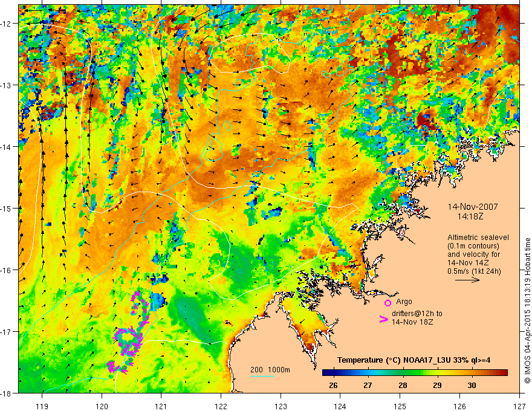Click the '0.5m/s (1kt 24h)' text

474,271
